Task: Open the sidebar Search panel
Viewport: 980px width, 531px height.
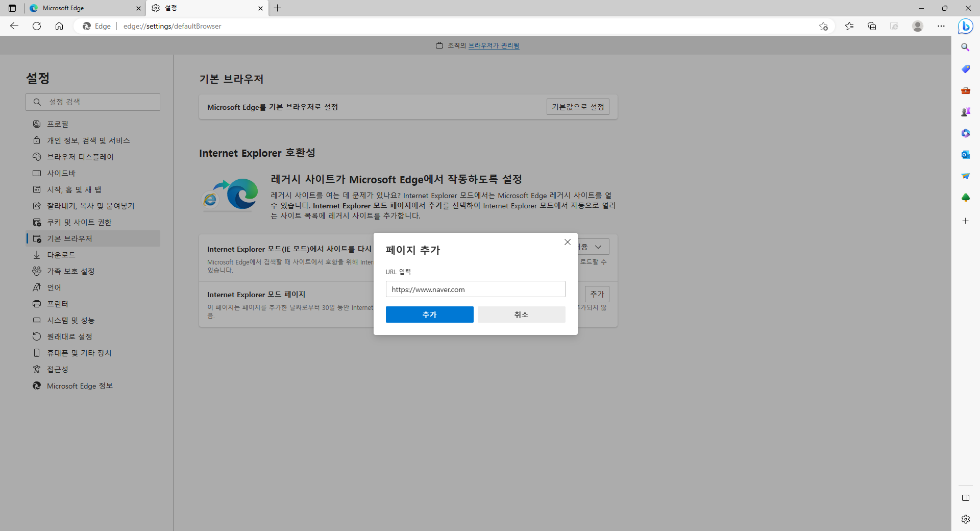Action: [x=966, y=47]
